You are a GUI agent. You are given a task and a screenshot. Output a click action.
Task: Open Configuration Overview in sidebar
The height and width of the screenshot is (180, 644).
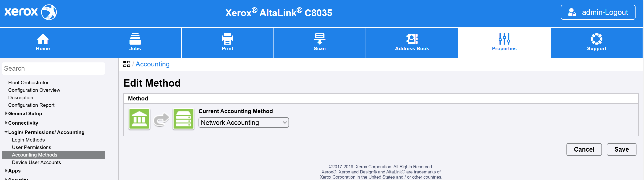(x=34, y=90)
